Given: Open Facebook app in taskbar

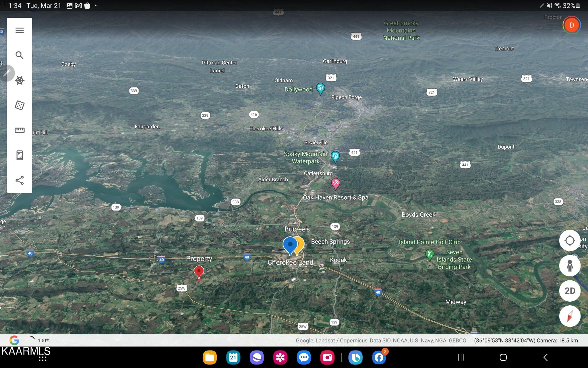Looking at the screenshot, I should pyautogui.click(x=379, y=357).
